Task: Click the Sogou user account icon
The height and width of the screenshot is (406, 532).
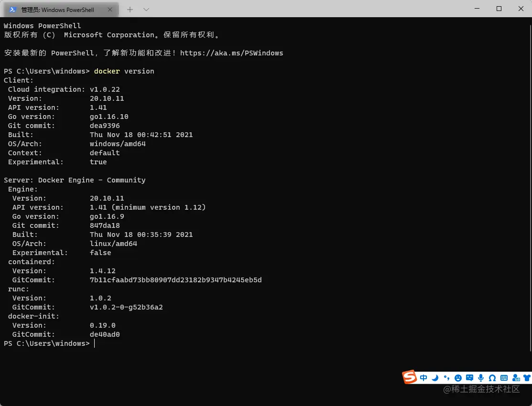Action: coord(516,378)
